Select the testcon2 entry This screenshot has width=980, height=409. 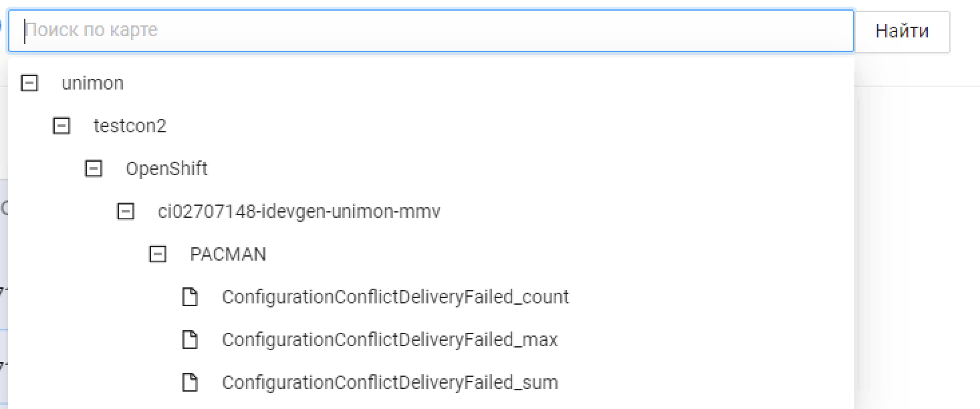tap(130, 126)
